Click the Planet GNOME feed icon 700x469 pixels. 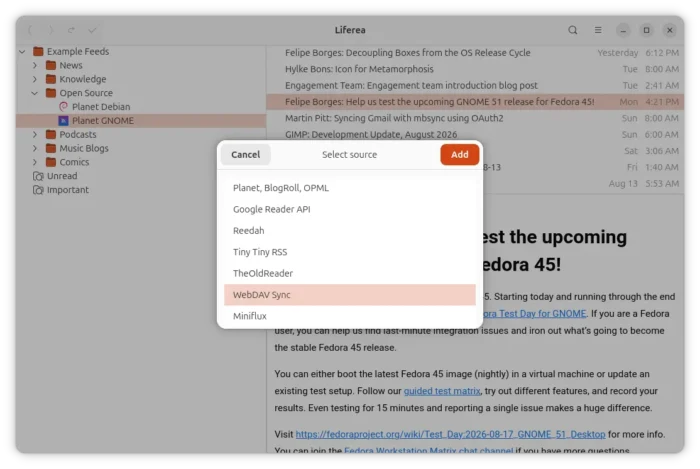tap(63, 120)
